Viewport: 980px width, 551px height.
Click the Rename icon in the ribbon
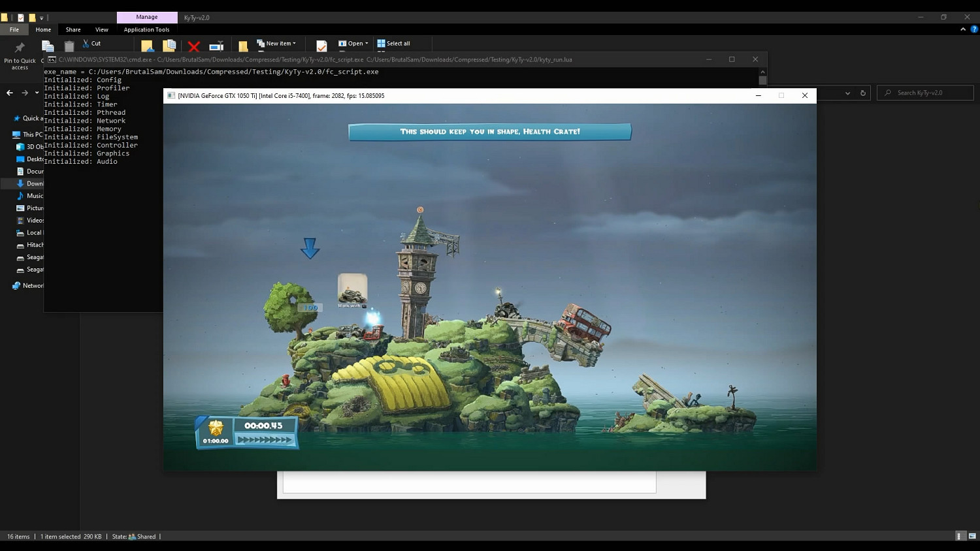(x=216, y=46)
